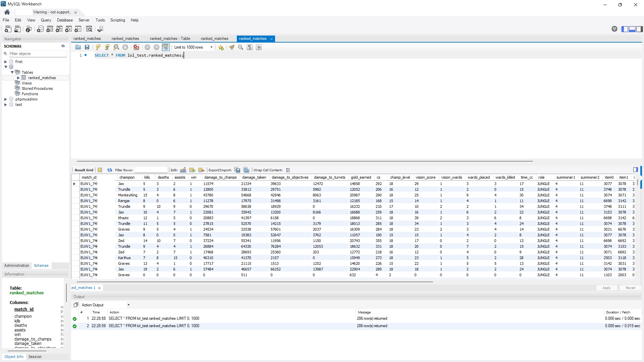Open the Session info tab
This screenshot has width=644, height=362.
[35, 357]
